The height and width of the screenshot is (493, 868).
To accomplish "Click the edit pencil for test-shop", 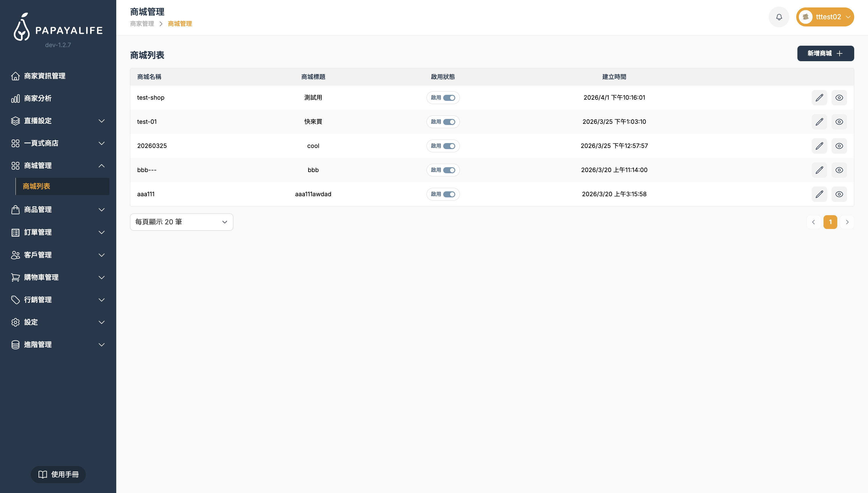I will point(819,98).
